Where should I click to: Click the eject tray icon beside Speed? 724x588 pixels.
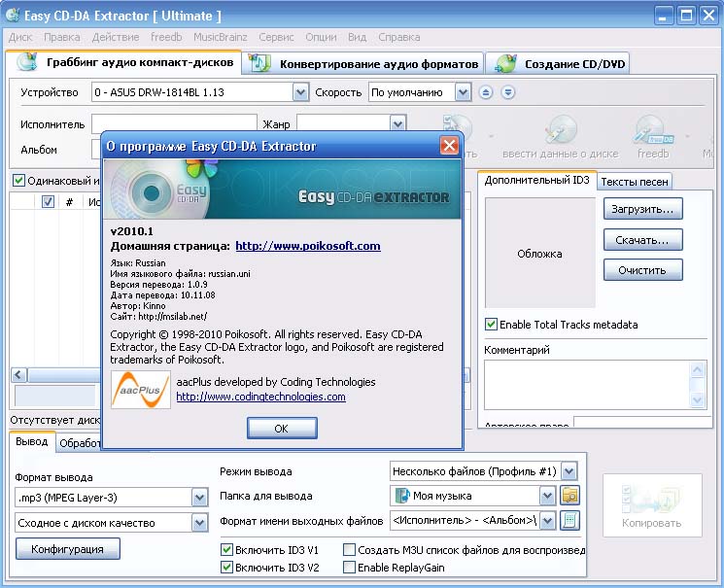tap(487, 92)
